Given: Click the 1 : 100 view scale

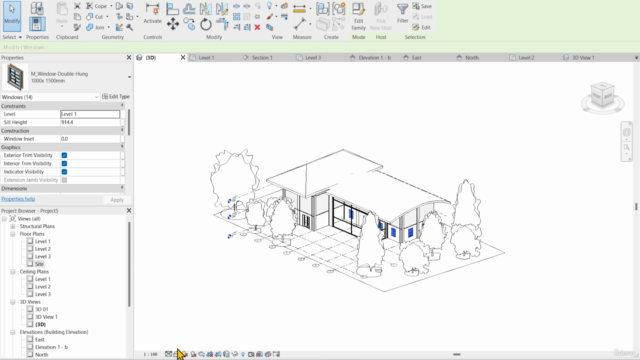Looking at the screenshot, I should pyautogui.click(x=151, y=354).
